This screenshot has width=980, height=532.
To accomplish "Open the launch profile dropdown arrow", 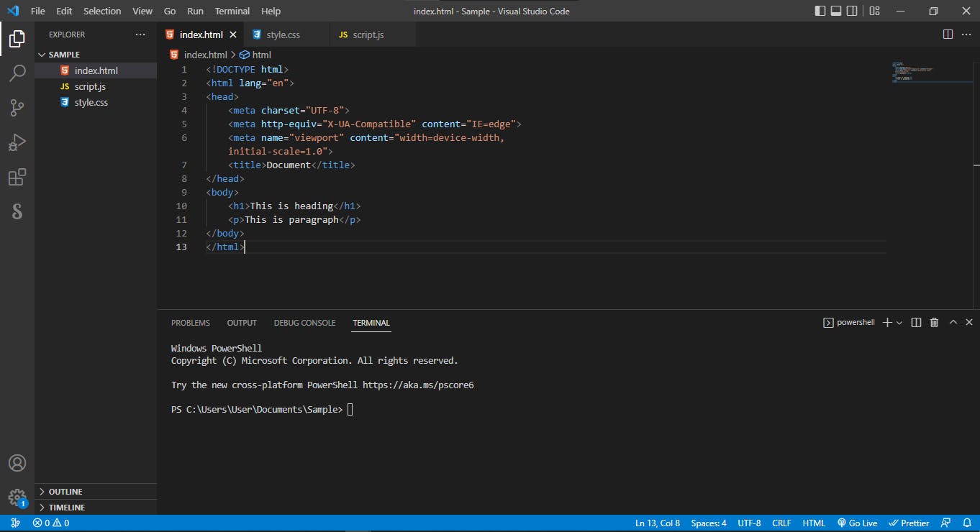I will pos(899,323).
